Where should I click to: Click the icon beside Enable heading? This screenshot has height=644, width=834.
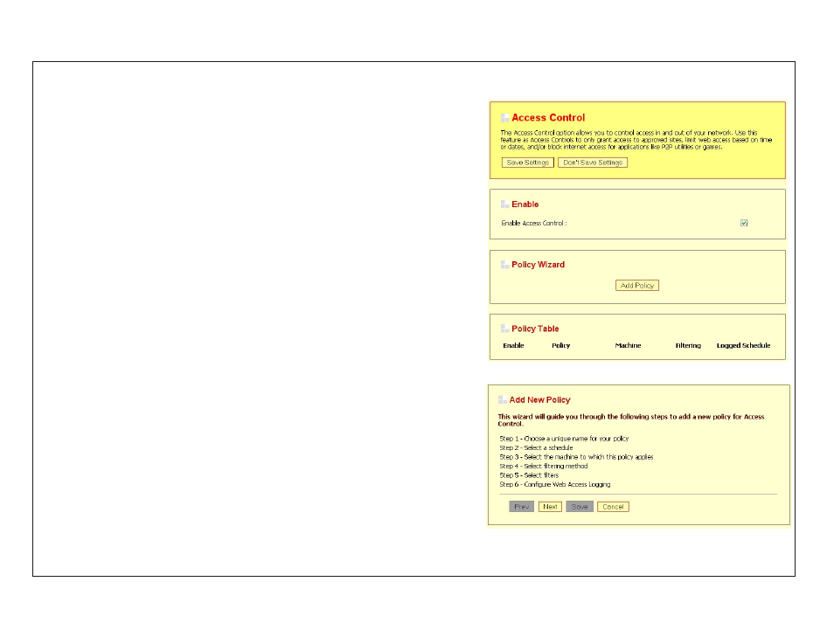(x=504, y=204)
